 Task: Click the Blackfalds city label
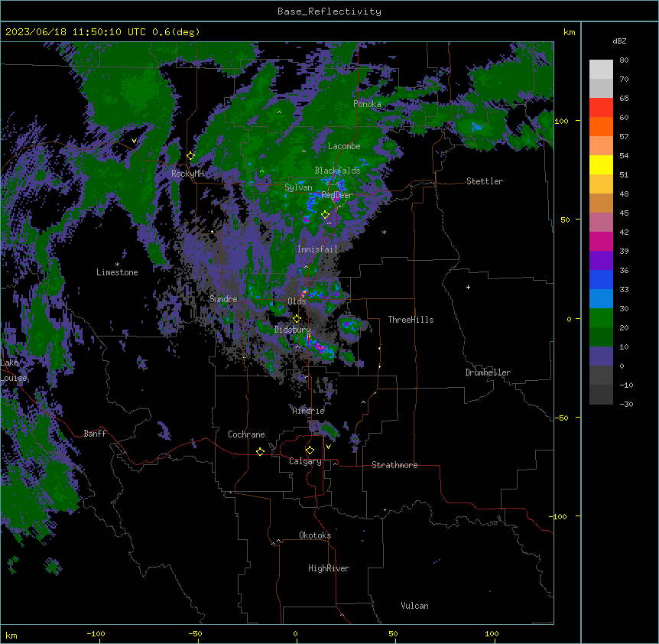(337, 171)
